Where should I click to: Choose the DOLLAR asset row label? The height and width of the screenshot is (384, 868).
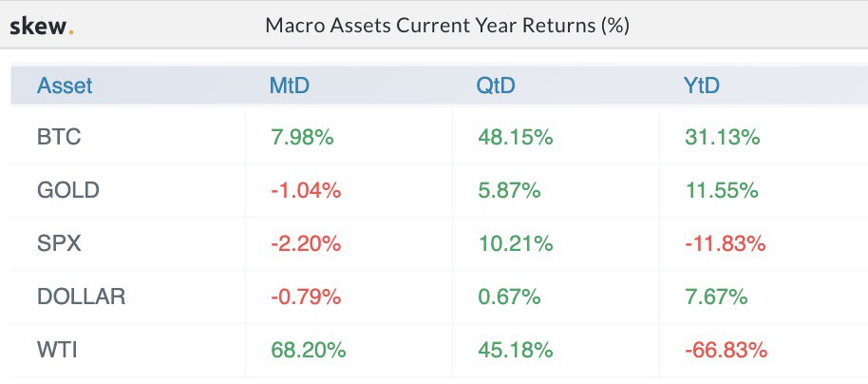click(x=81, y=297)
